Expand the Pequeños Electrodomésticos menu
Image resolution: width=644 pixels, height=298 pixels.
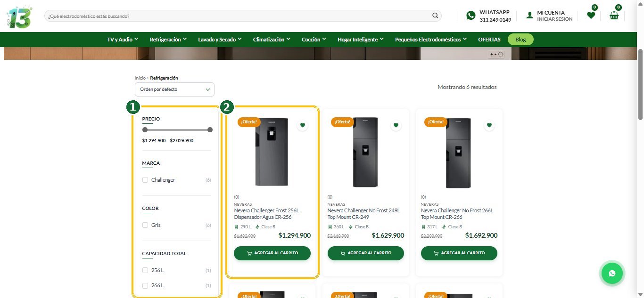tap(431, 40)
